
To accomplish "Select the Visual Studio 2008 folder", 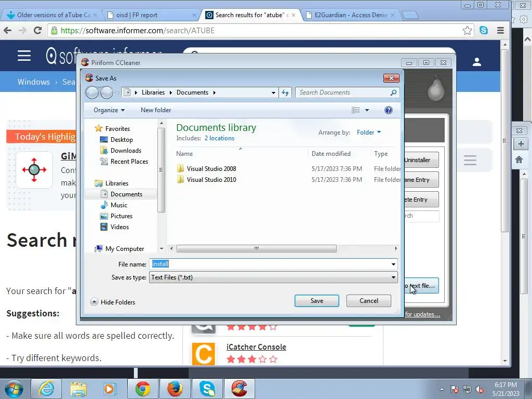I will pos(211,169).
